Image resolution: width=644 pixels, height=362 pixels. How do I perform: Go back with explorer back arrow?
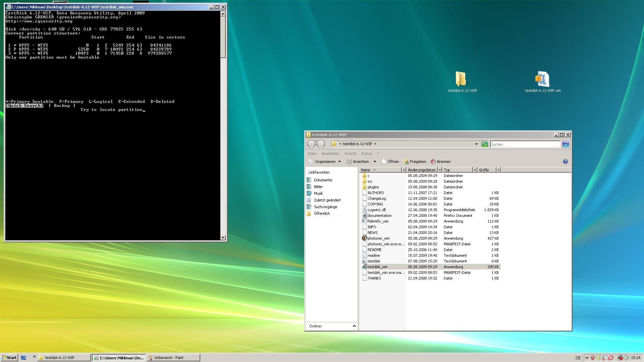pyautogui.click(x=311, y=144)
